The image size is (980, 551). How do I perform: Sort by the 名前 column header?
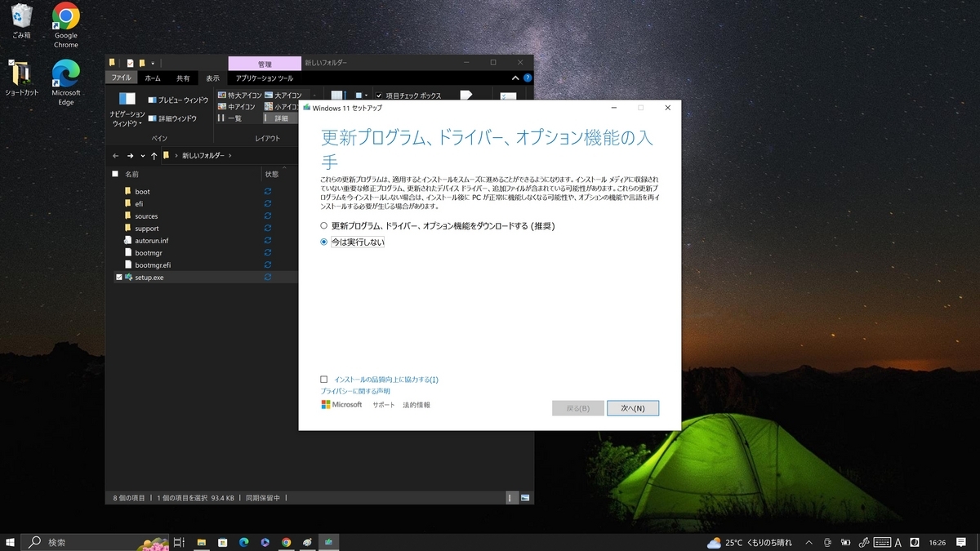(131, 174)
